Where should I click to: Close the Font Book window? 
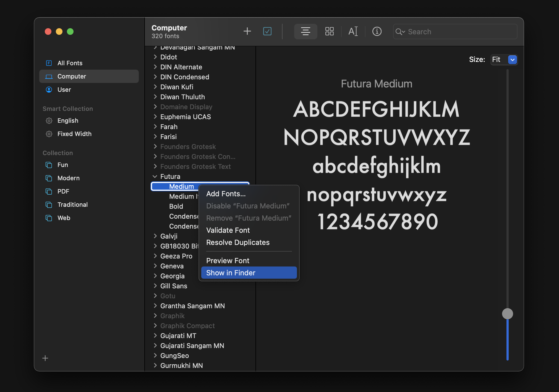coord(48,32)
